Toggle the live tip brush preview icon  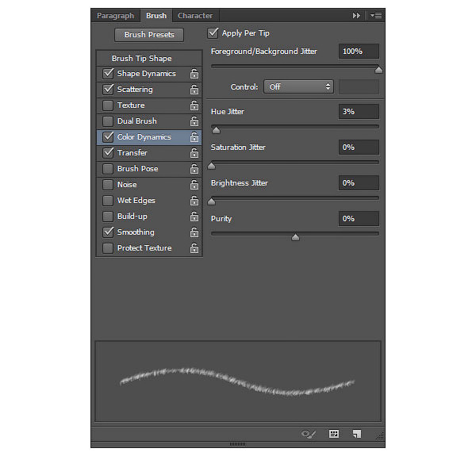click(x=309, y=434)
